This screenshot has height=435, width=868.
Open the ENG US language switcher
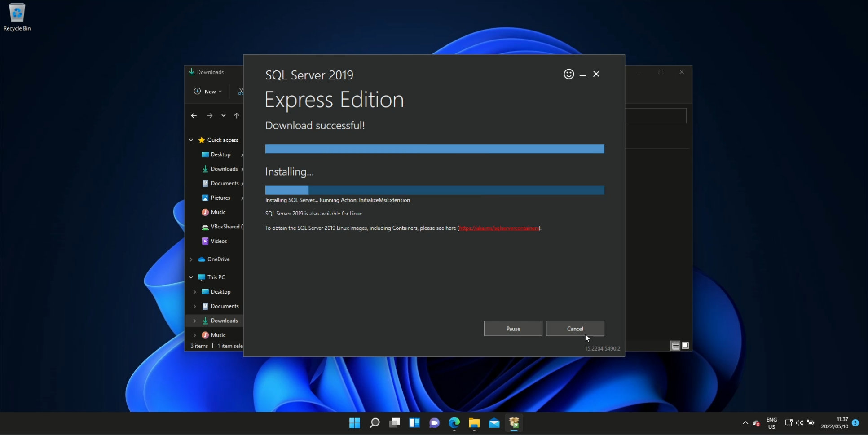771,423
